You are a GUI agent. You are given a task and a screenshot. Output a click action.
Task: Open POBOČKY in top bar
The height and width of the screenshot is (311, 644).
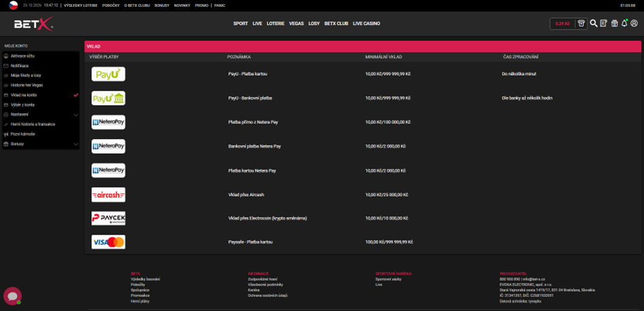coord(111,5)
